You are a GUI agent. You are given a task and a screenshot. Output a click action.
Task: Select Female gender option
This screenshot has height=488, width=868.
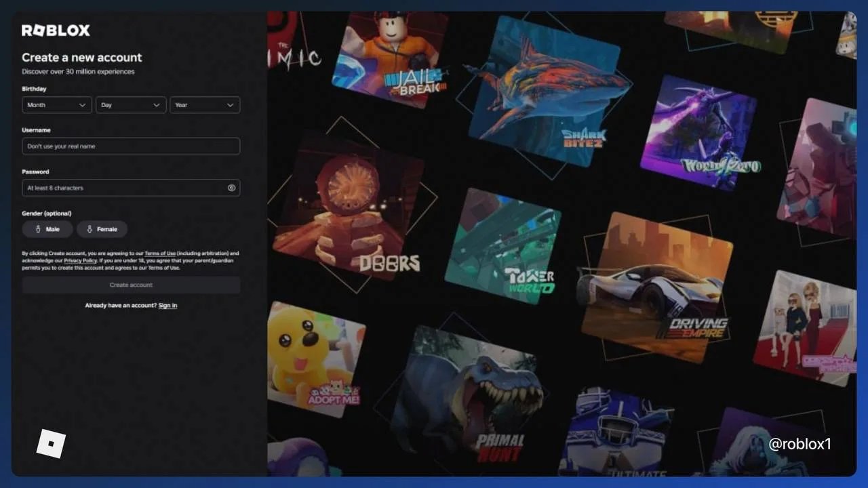[102, 229]
